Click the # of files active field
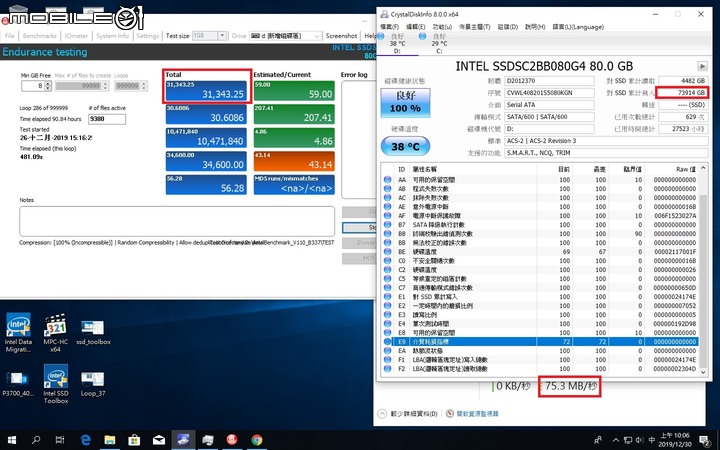The height and width of the screenshot is (450, 720). click(x=107, y=119)
